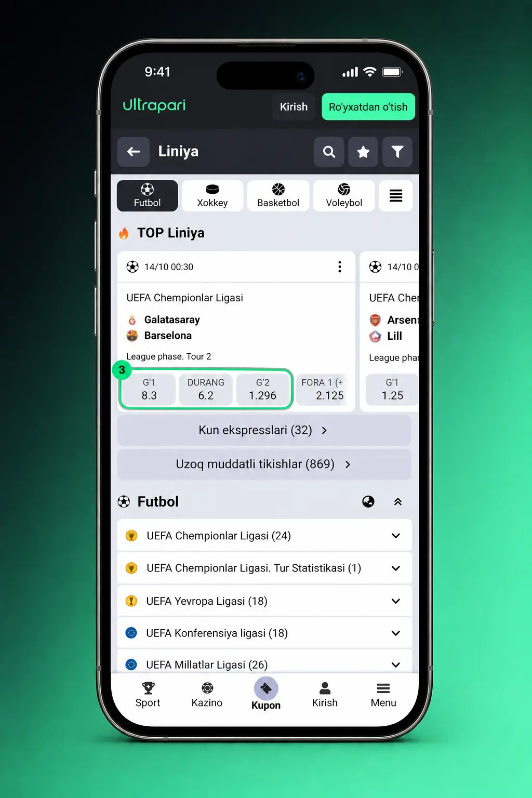Viewport: 532px width, 798px height.
Task: Switch to the Xokkey tab
Action: 212,196
